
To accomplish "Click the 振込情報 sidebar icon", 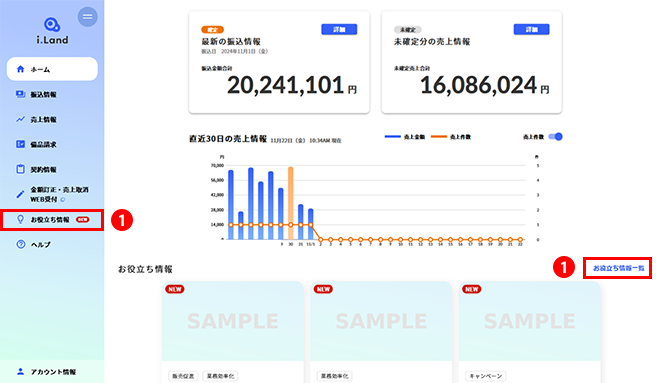I will pos(20,94).
